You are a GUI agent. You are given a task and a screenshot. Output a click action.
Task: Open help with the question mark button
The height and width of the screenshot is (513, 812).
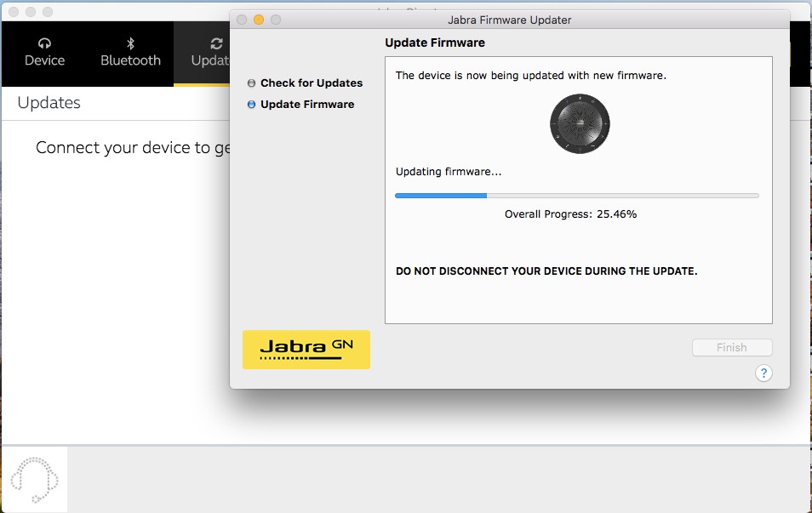763,373
